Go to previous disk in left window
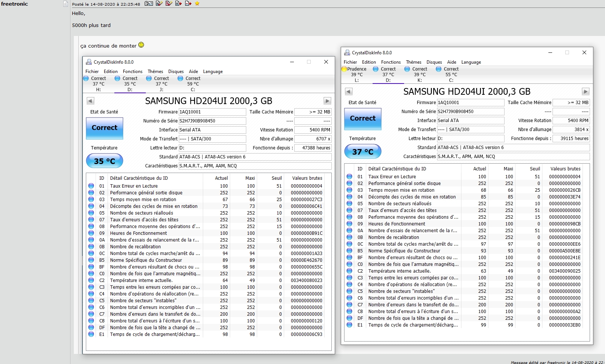This screenshot has height=364, width=605. click(90, 101)
